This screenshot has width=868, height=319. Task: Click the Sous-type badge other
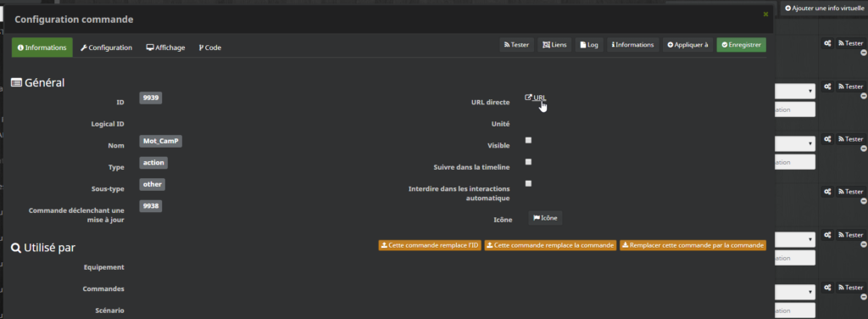pyautogui.click(x=153, y=184)
